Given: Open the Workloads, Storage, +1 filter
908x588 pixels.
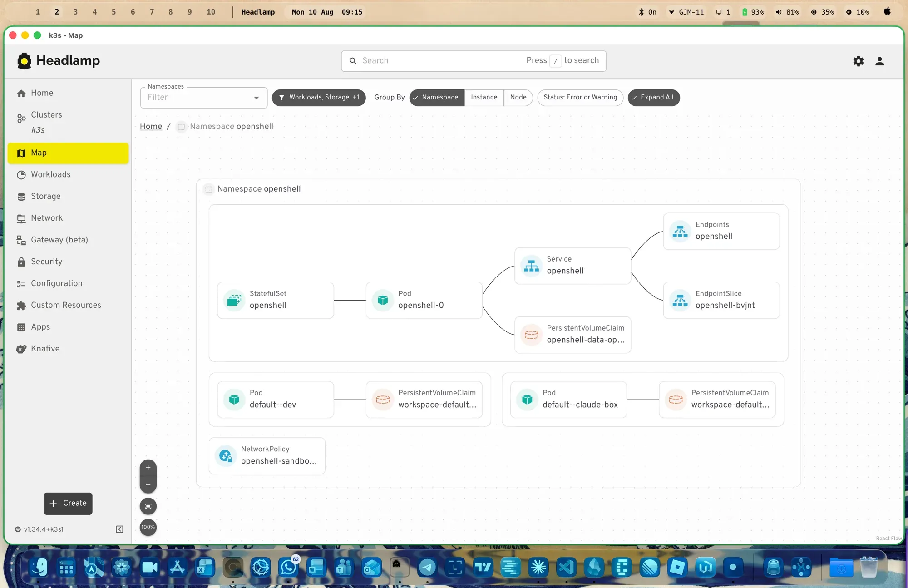Looking at the screenshot, I should 319,97.
